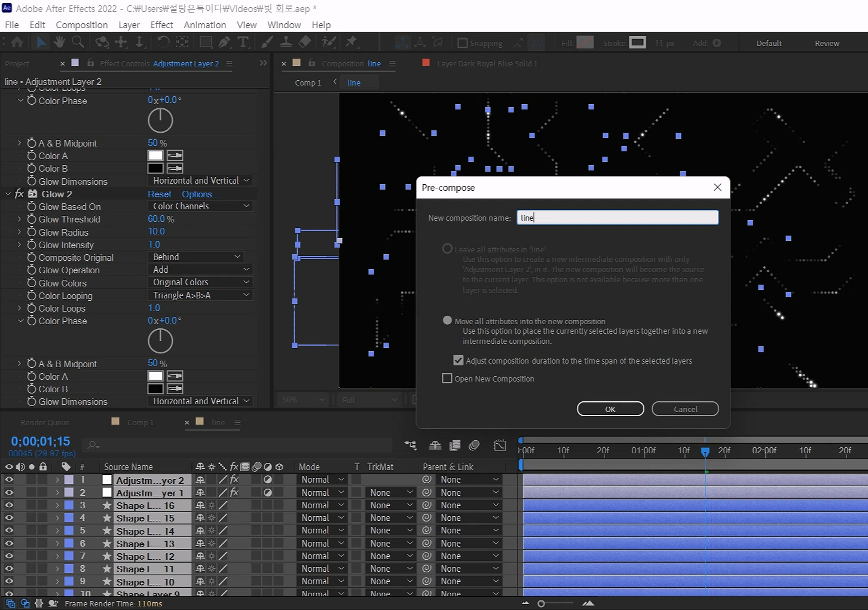The width and height of the screenshot is (868, 610).
Task: Click the Color A eyedropper in Glow 2
Action: pyautogui.click(x=175, y=376)
